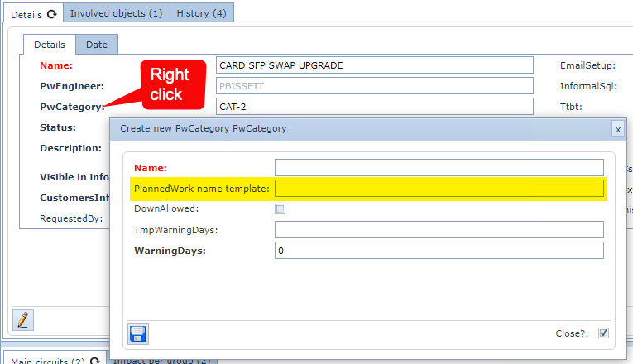This screenshot has height=364, width=633.
Task: Refresh the Main circuits tab via its icon
Action: pos(95,360)
